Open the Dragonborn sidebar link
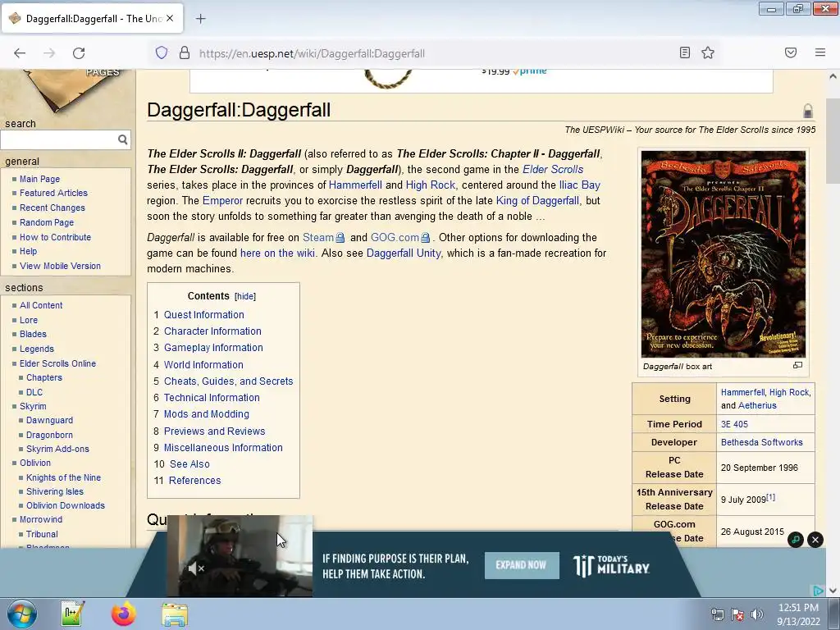This screenshot has width=840, height=630. [49, 435]
